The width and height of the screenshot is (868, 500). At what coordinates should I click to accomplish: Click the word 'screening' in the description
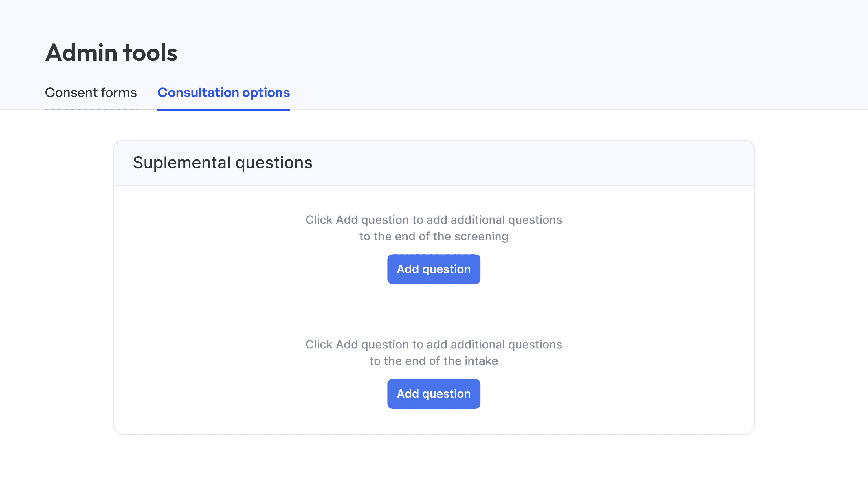click(481, 237)
